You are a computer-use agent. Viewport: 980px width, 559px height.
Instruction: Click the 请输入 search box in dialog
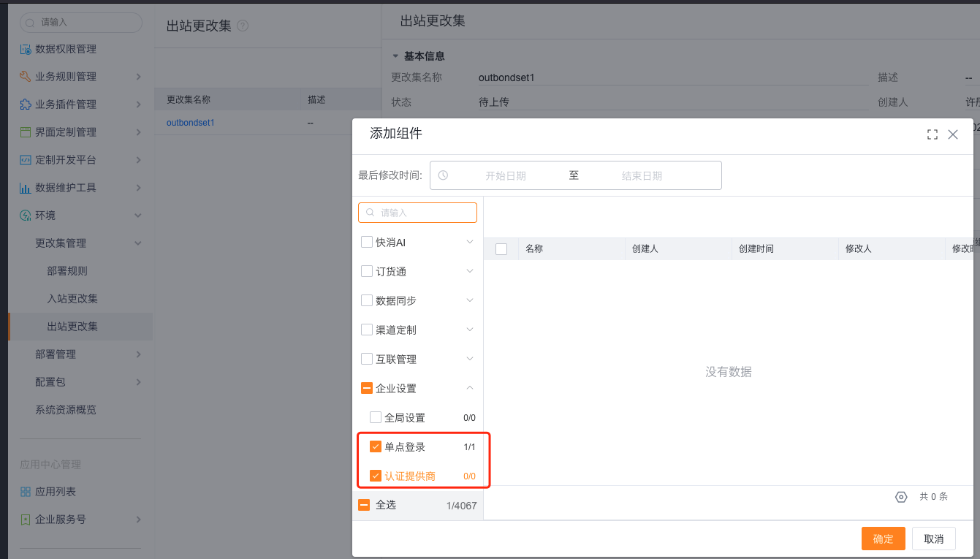pos(417,212)
